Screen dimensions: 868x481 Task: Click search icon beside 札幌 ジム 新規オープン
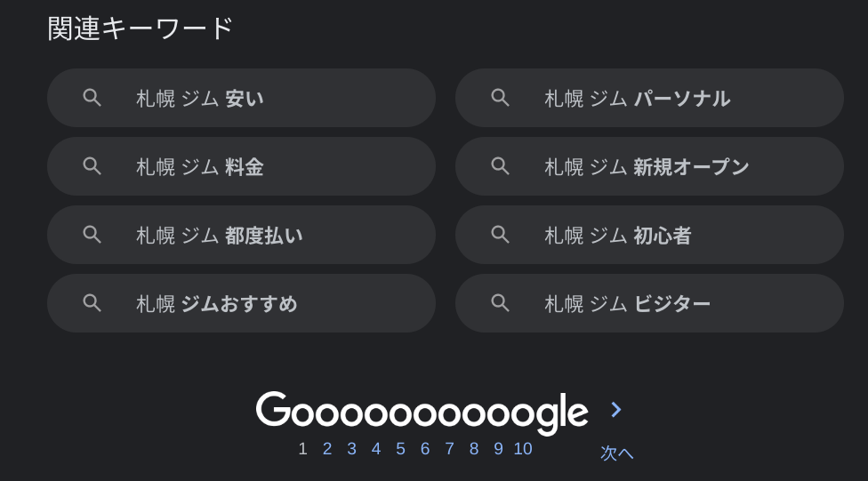click(x=500, y=166)
